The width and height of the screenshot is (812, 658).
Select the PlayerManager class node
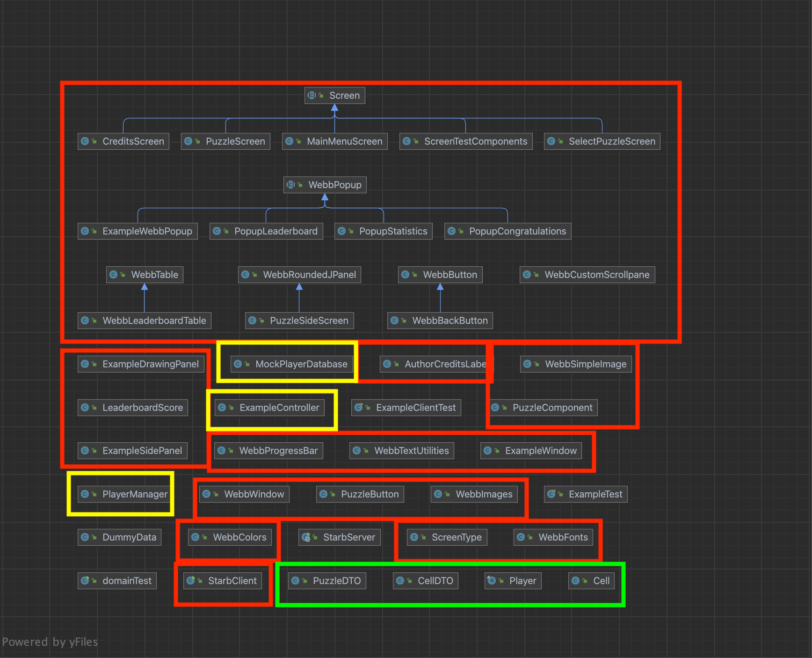[x=125, y=494]
